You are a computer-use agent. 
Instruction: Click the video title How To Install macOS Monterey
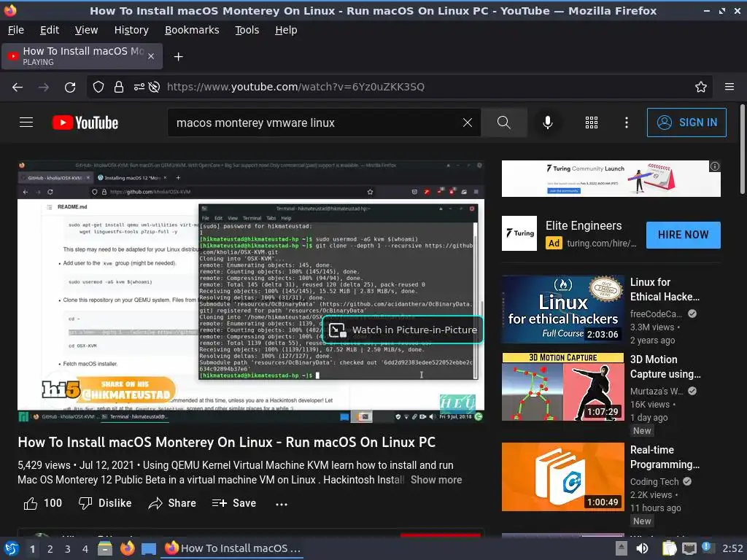tap(227, 443)
